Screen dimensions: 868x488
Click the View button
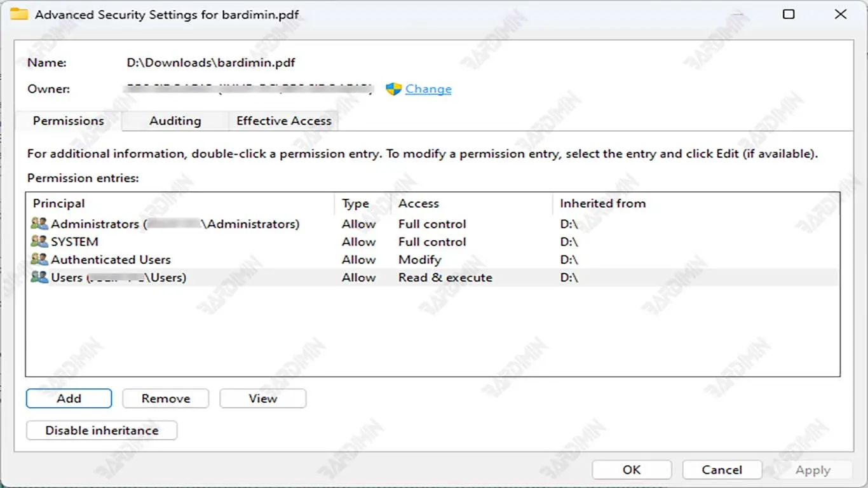[x=262, y=398]
